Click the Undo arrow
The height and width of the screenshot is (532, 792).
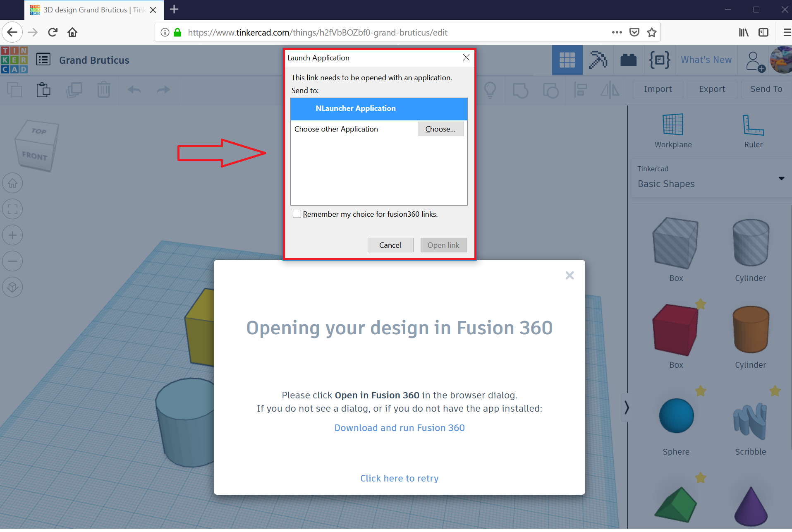coord(134,90)
